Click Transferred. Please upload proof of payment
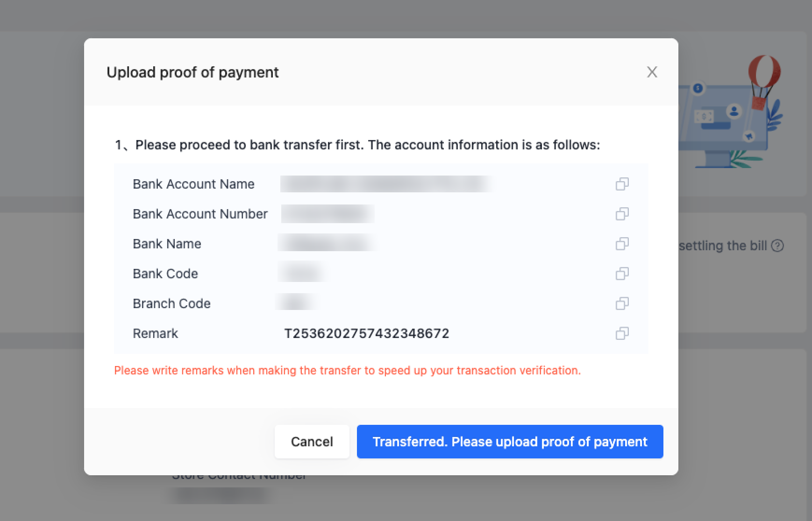This screenshot has height=521, width=812. click(510, 442)
